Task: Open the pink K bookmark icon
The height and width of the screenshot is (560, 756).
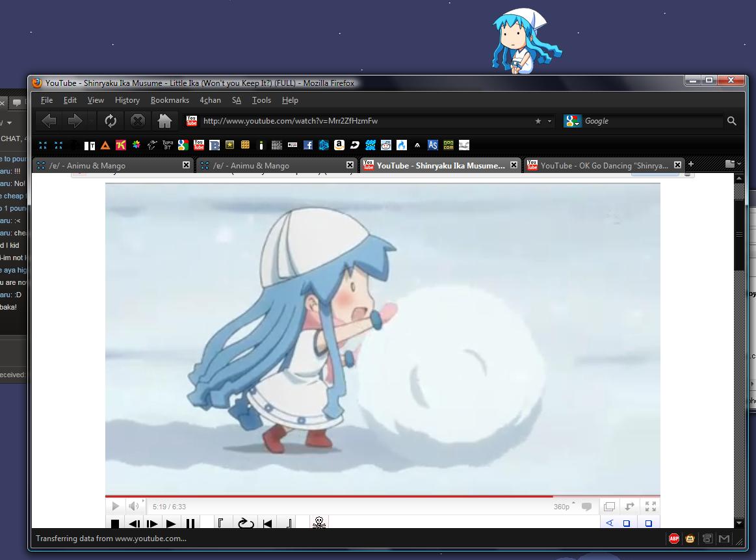Action: click(x=120, y=145)
